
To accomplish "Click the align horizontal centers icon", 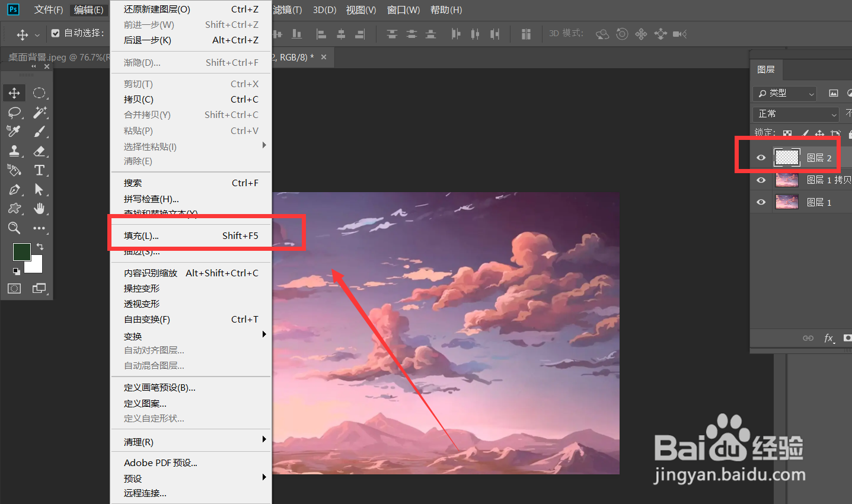I will [341, 34].
